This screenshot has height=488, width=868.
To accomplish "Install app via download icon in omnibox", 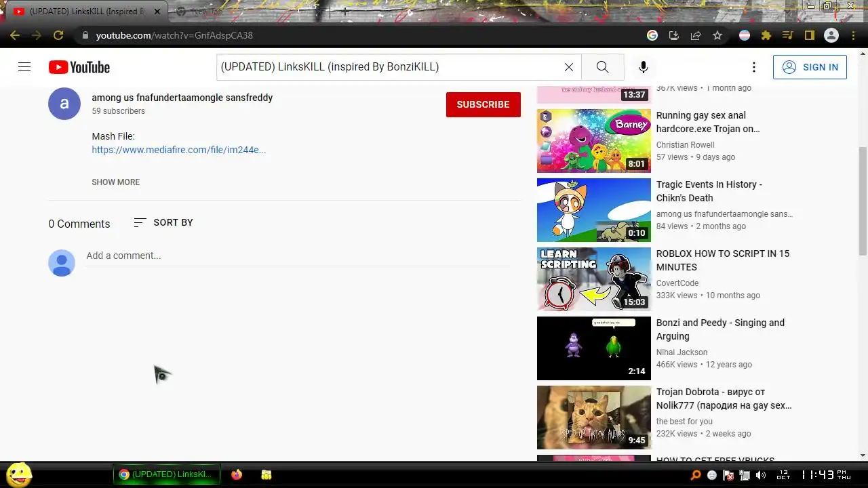I will click(674, 35).
